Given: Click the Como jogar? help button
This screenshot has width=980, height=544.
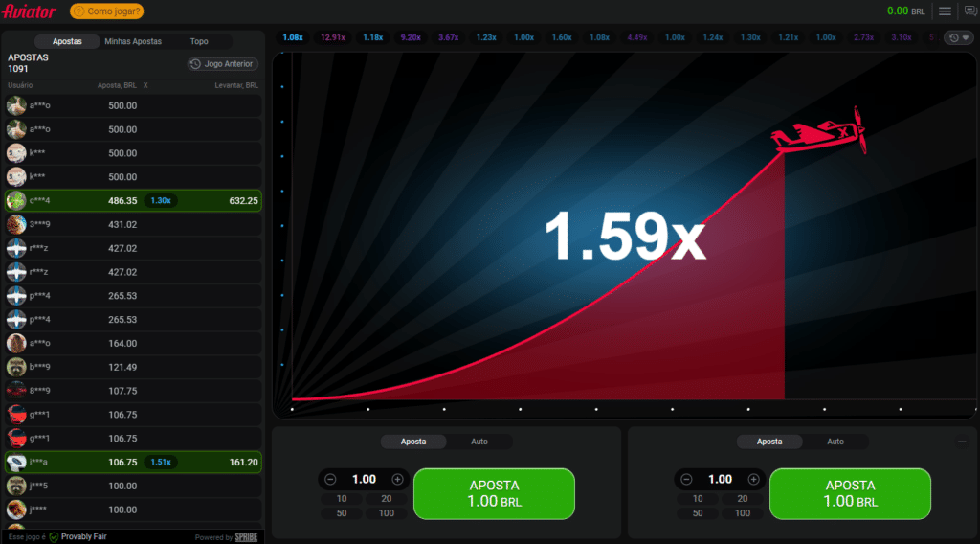Looking at the screenshot, I should click(x=108, y=11).
